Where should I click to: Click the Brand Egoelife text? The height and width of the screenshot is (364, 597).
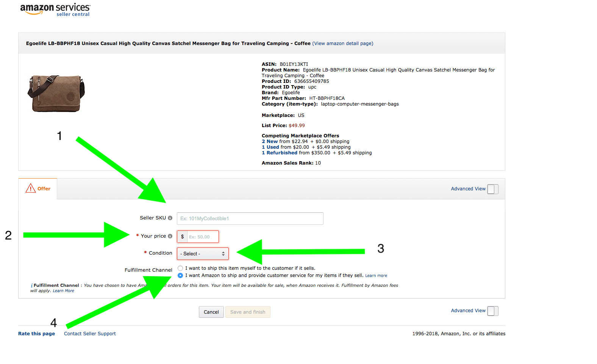[x=281, y=93]
